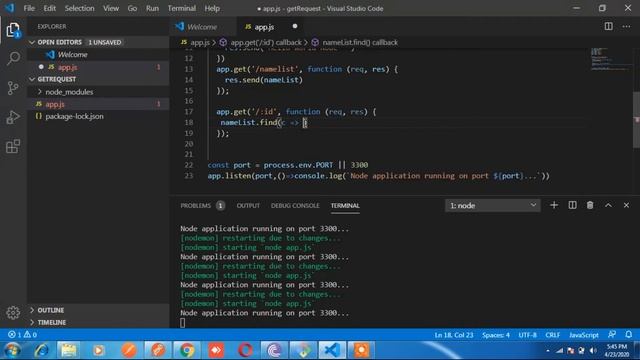Open notifications bell in status bar
The height and width of the screenshot is (360, 640).
click(x=629, y=335)
